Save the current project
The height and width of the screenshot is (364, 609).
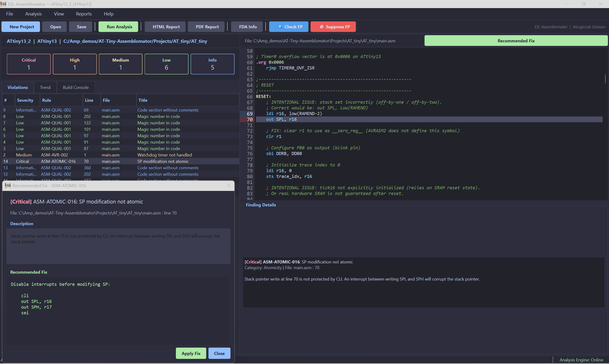tap(80, 26)
